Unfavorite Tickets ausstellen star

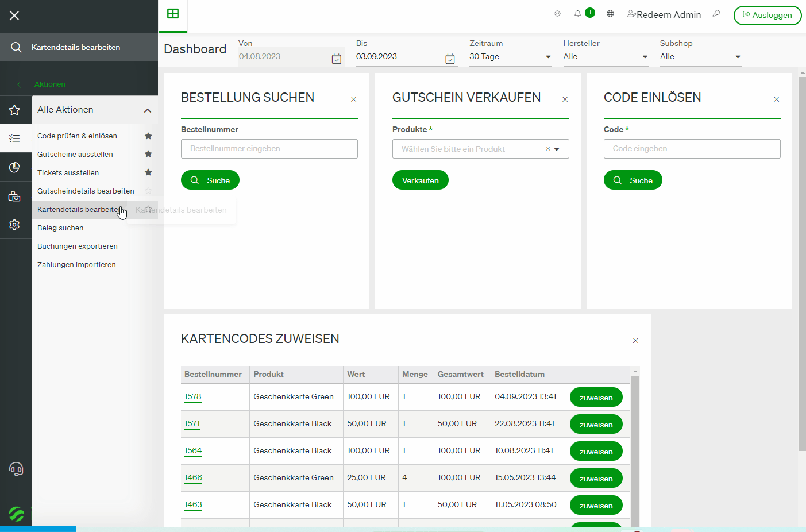point(148,172)
